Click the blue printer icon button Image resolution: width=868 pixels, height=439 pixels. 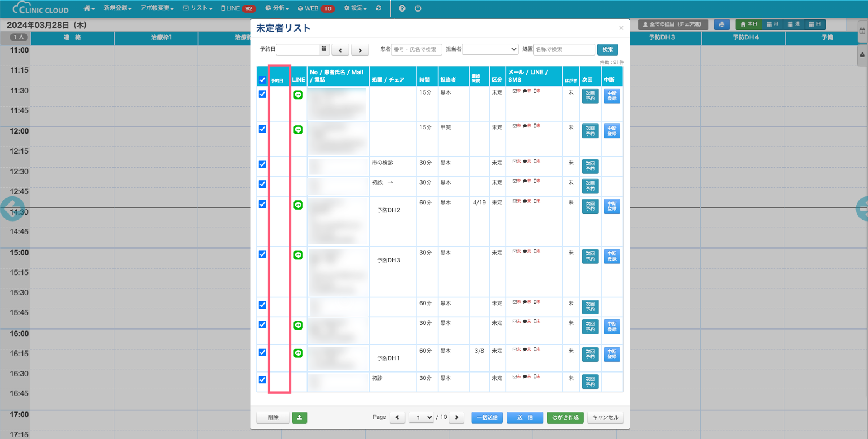tap(722, 24)
